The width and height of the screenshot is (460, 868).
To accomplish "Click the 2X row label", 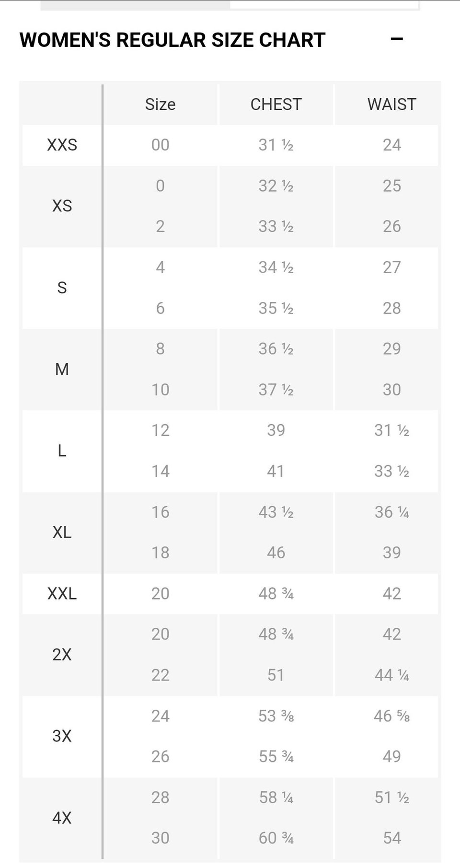I will pyautogui.click(x=62, y=655).
